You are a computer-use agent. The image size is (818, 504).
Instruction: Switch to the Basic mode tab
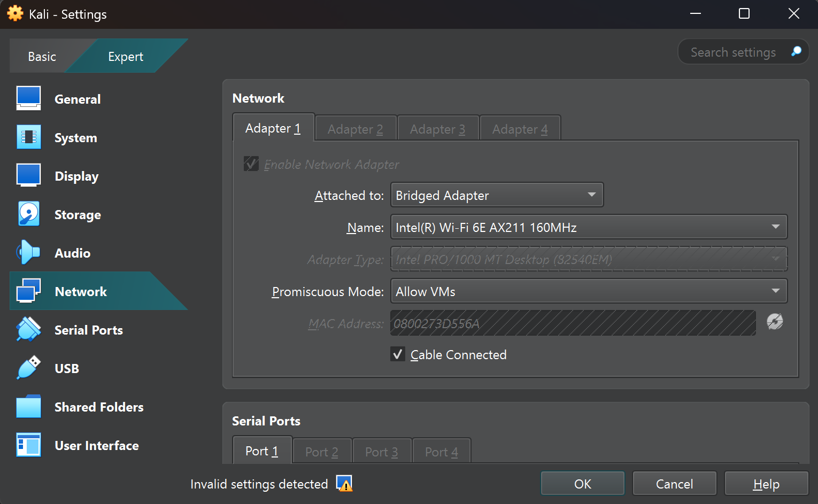pos(42,56)
